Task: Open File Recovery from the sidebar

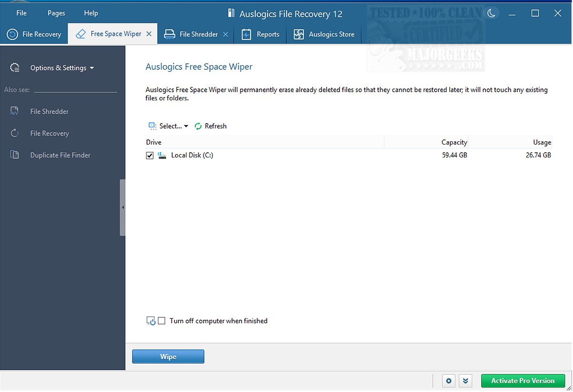Action: pyautogui.click(x=49, y=133)
